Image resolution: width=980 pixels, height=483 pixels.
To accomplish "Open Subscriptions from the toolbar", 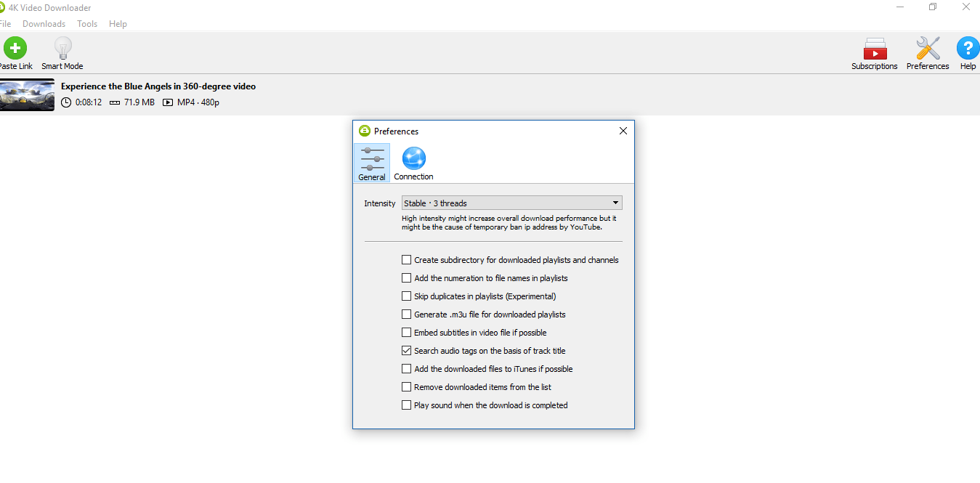I will tap(875, 53).
